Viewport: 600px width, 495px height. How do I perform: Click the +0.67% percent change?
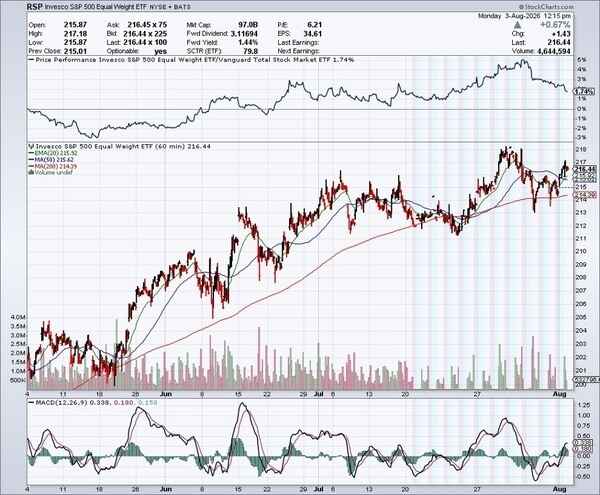(555, 25)
